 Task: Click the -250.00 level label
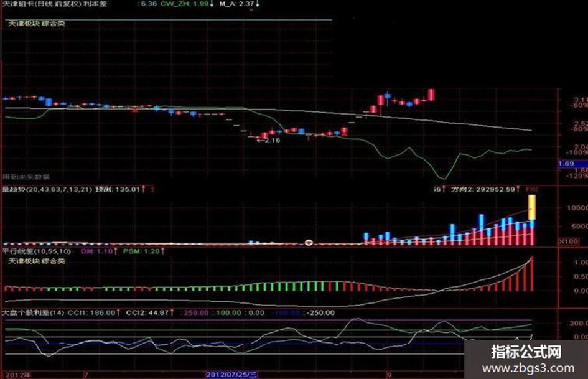320,312
